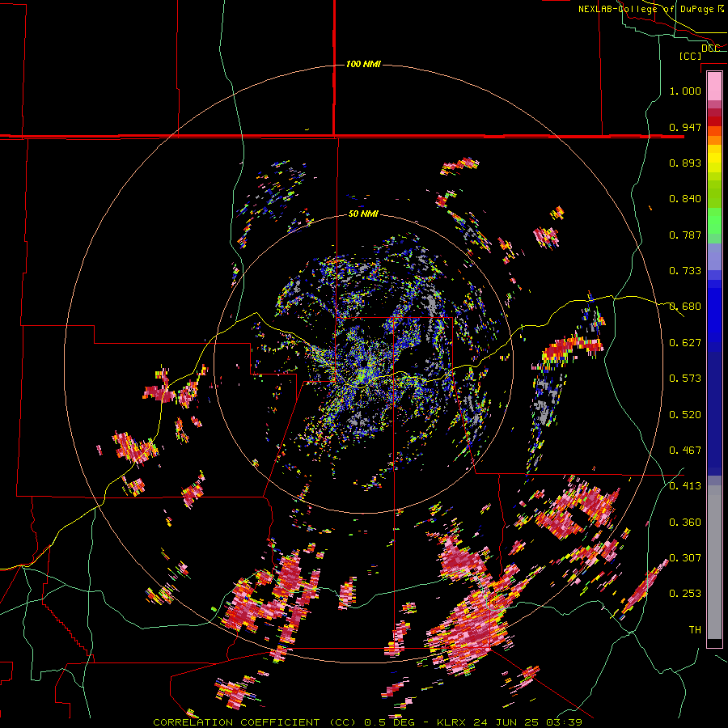728x728 pixels.
Task: Click the 0.307 legend value
Action: (x=685, y=558)
